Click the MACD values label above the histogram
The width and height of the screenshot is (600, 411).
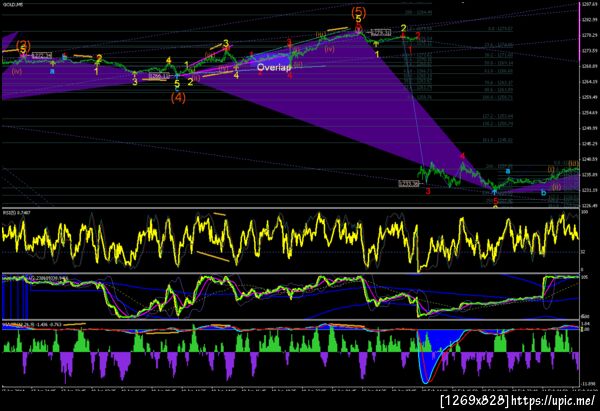[x=32, y=325]
